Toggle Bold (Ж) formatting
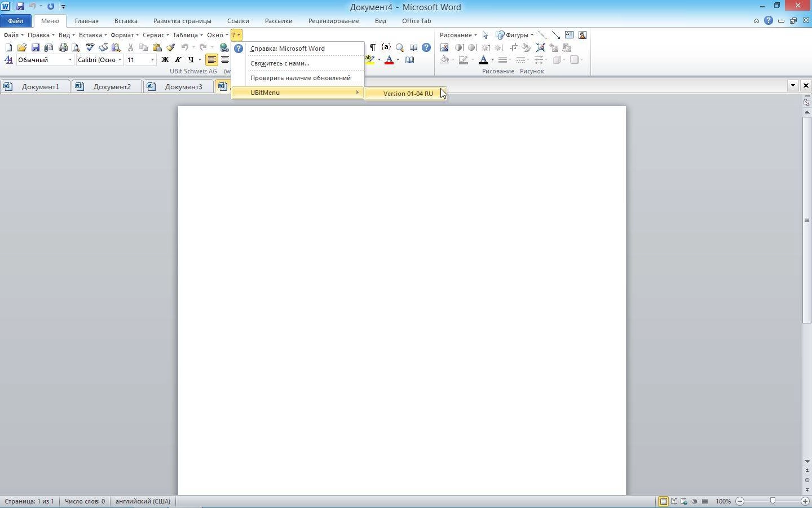 click(x=165, y=60)
